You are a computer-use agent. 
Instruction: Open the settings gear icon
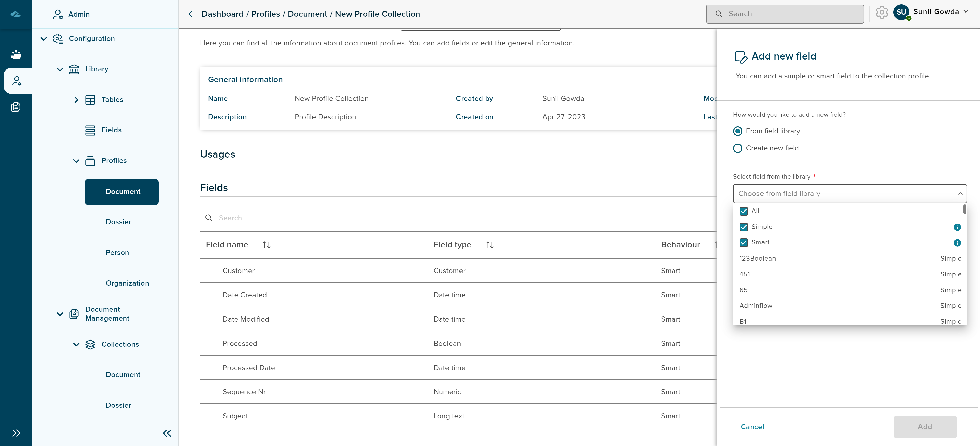881,13
